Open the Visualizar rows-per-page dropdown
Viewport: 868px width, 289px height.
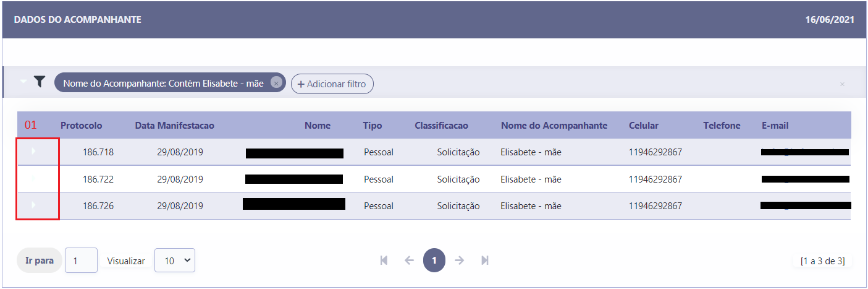pos(175,261)
